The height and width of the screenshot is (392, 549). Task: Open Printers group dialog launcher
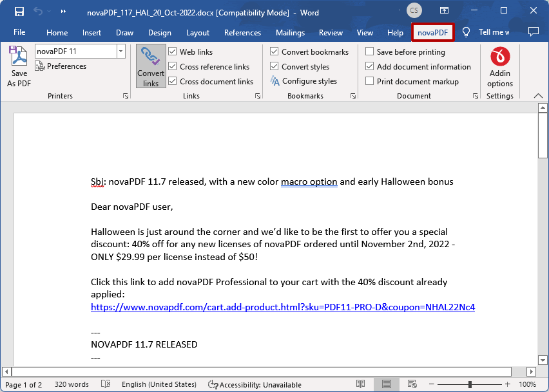pos(126,96)
